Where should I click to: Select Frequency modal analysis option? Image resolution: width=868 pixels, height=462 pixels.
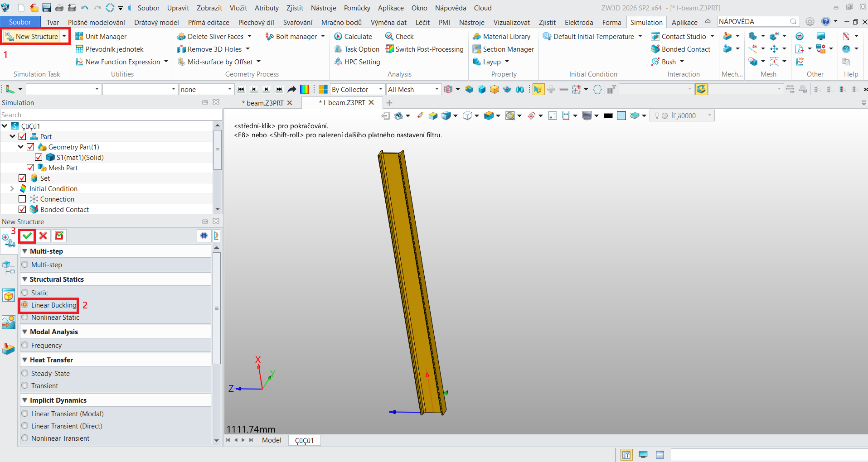click(25, 345)
